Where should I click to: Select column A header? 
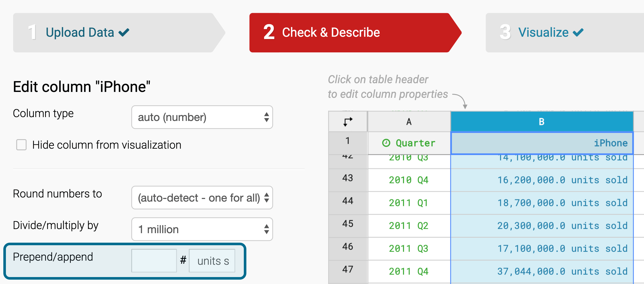[x=409, y=121]
